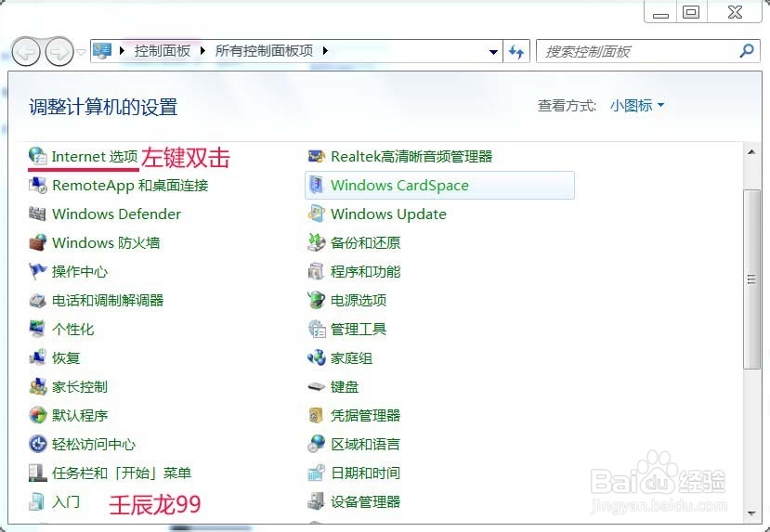
Task: Open 备份和还原 text link
Action: tap(365, 243)
